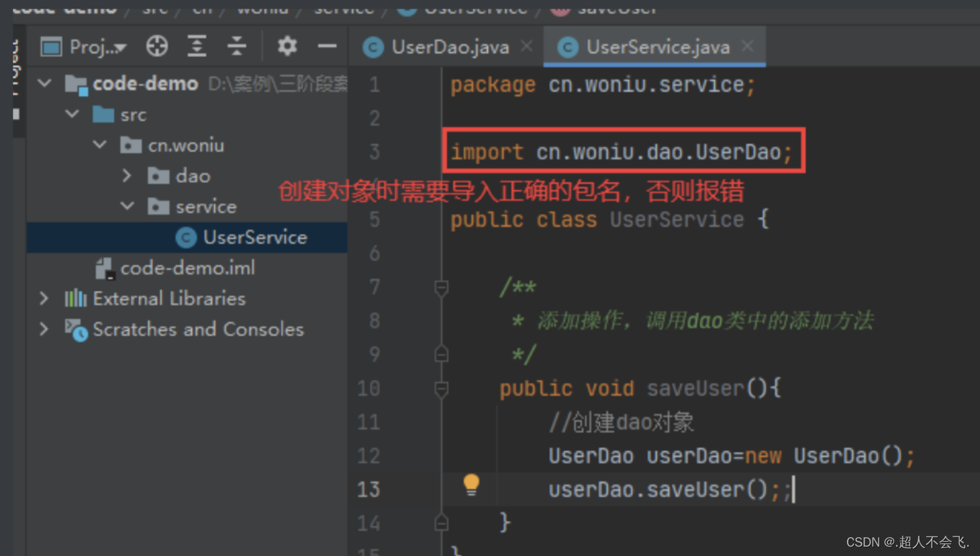Open UserService class in project tree
Screen dimensions: 980x556
[x=255, y=237]
